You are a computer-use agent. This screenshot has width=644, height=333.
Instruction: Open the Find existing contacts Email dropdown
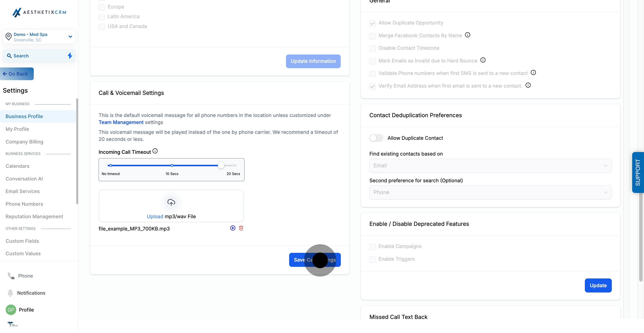click(x=490, y=165)
